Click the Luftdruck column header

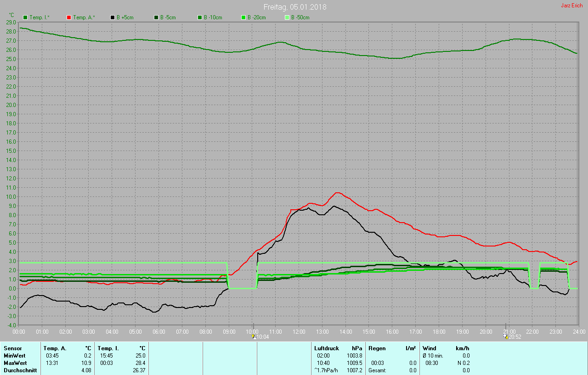click(327, 348)
